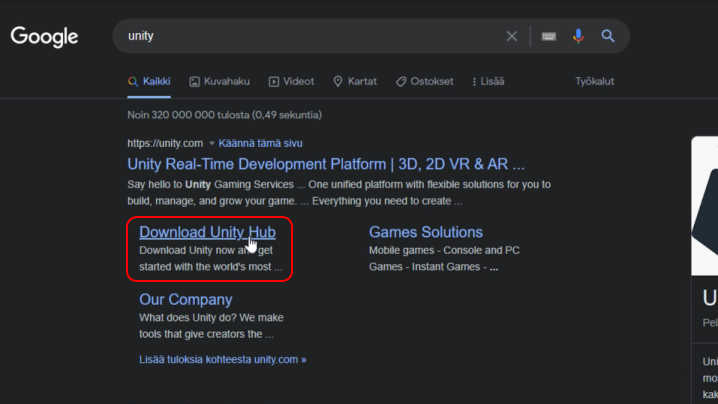Open the Ostokset tab
Screen dimensions: 718x404
pyautogui.click(x=424, y=82)
